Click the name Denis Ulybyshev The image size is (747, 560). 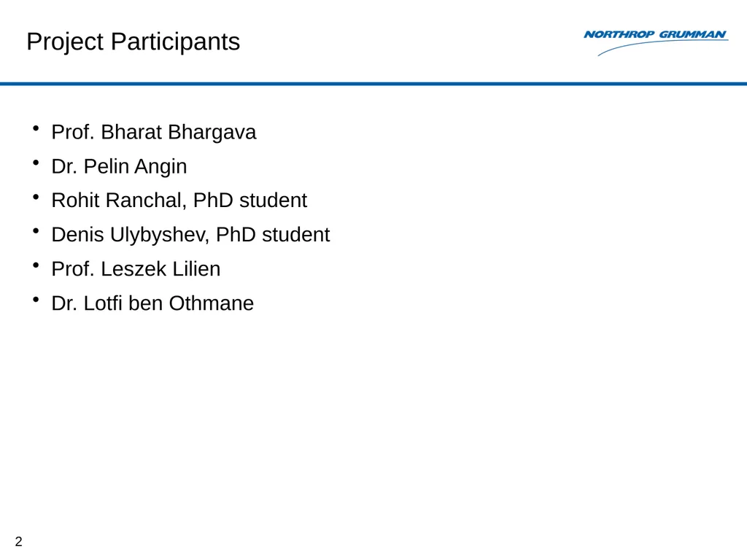point(128,235)
